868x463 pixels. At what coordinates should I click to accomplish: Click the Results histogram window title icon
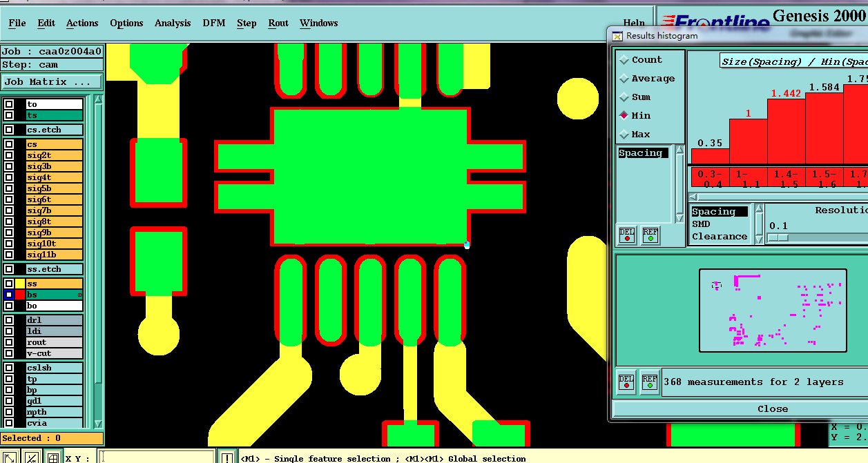[618, 35]
